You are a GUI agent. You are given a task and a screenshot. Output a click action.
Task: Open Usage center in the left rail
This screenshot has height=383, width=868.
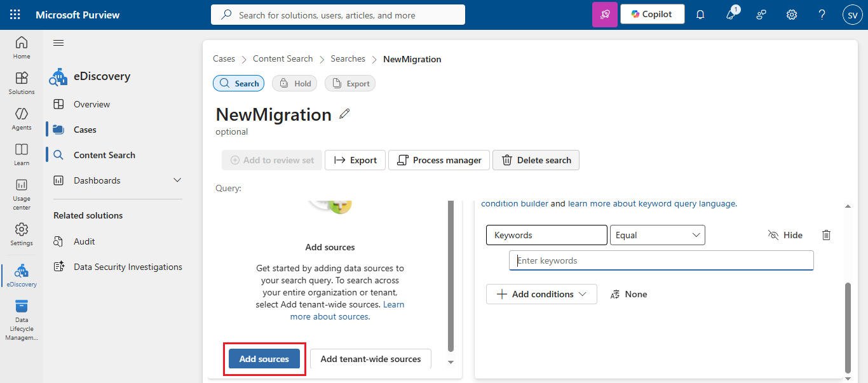(22, 194)
